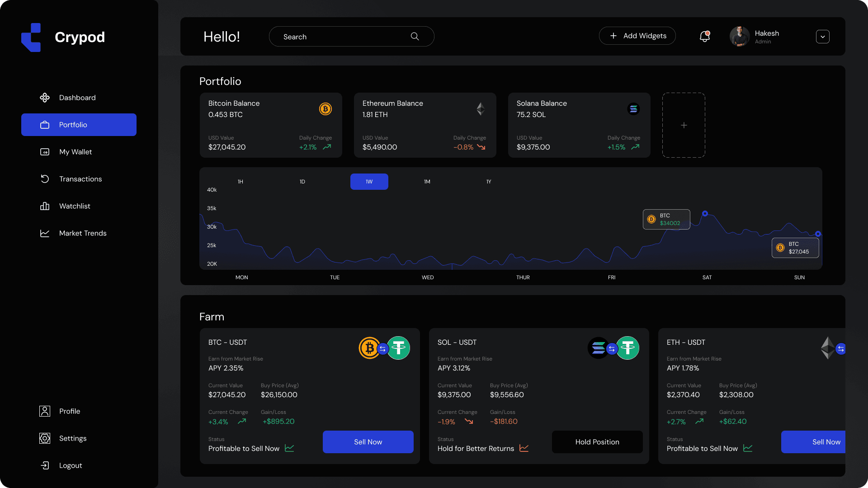Click the Tether icon in SOL - USDT card

tap(627, 348)
